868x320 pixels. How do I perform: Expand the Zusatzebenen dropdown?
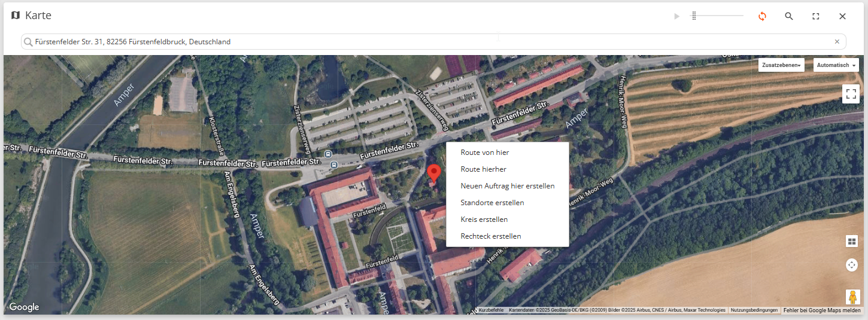pos(781,65)
